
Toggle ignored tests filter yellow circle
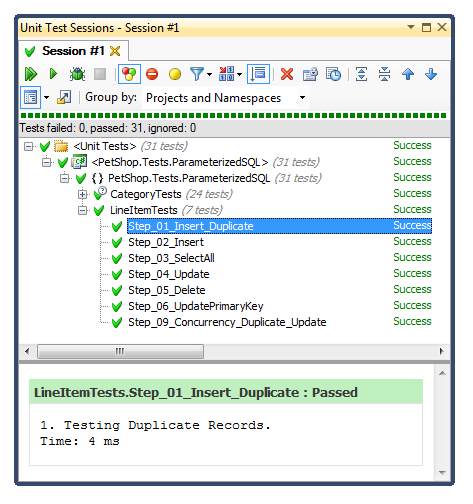click(175, 74)
